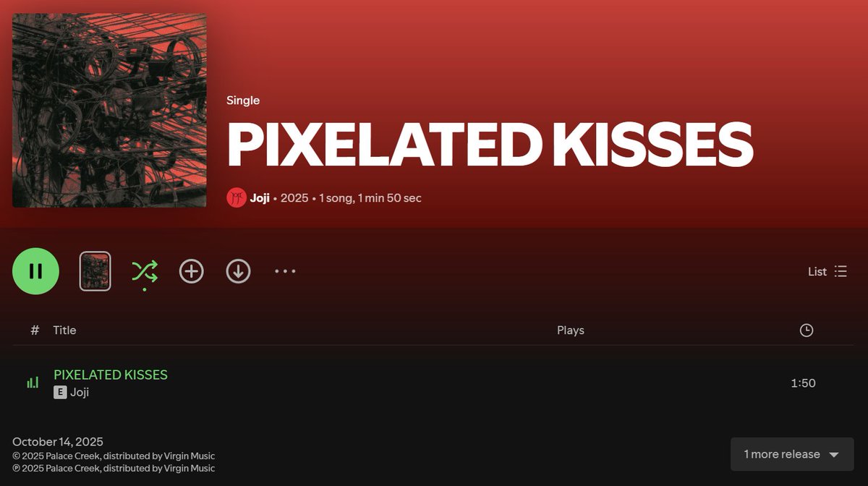The width and height of the screenshot is (868, 486).
Task: Click the clock duration column icon
Action: tap(807, 331)
